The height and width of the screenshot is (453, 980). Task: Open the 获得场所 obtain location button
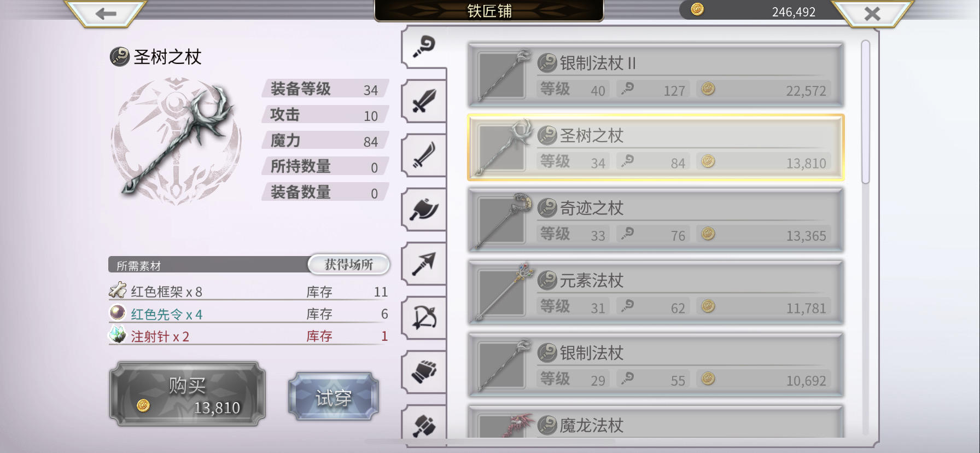[349, 265]
